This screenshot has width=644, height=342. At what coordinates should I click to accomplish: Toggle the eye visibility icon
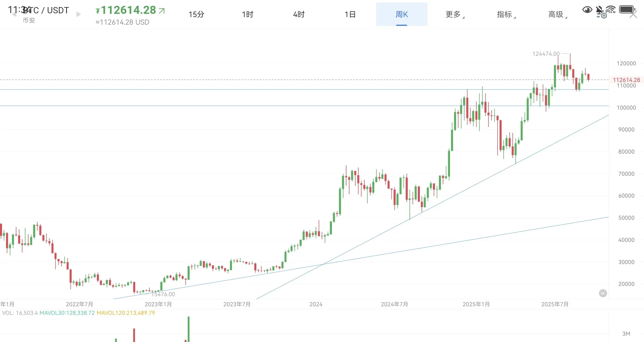pyautogui.click(x=587, y=10)
